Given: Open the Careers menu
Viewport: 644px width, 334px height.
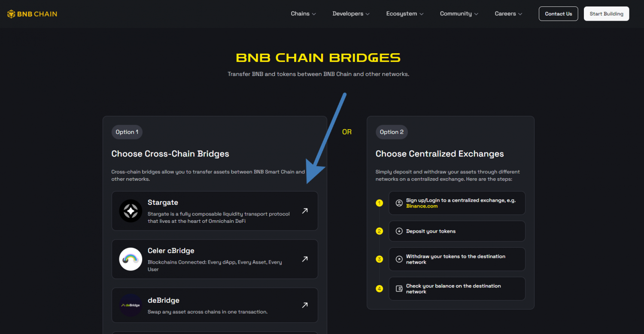Looking at the screenshot, I should 508,14.
